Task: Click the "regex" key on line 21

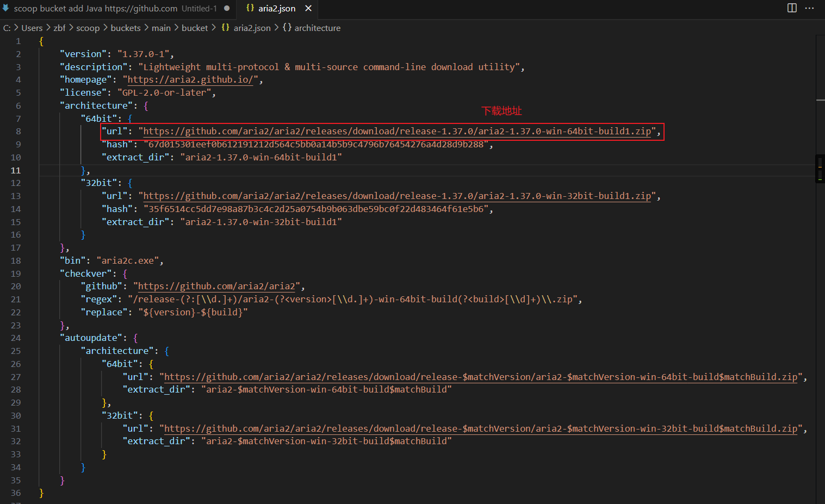Action: click(99, 299)
